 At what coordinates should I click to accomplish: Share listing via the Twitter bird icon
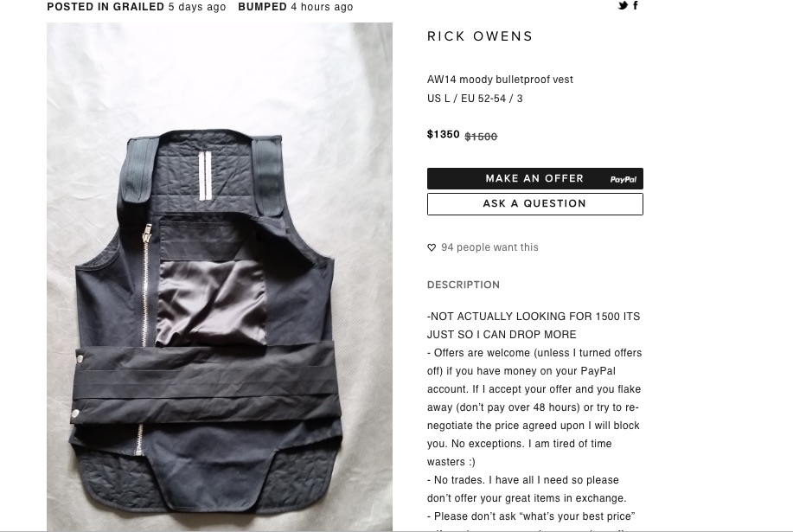[623, 5]
